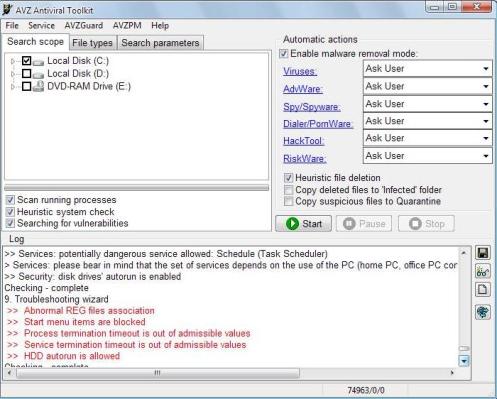Switch to the File types tab
This screenshot has width=497, height=399.
[93, 43]
